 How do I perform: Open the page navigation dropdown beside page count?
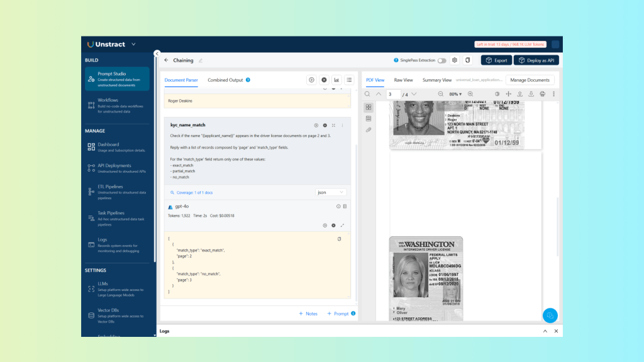click(x=414, y=94)
